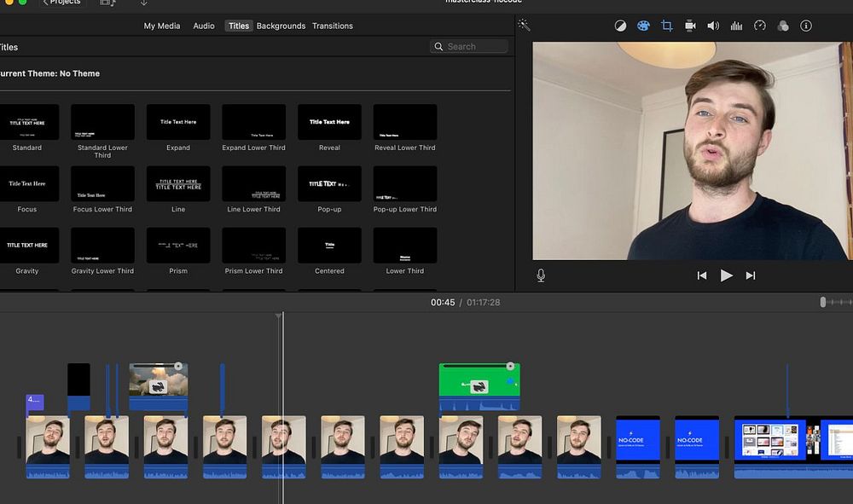Open noise reduction and equalizer bars
Image resolution: width=853 pixels, height=504 pixels.
tap(736, 26)
